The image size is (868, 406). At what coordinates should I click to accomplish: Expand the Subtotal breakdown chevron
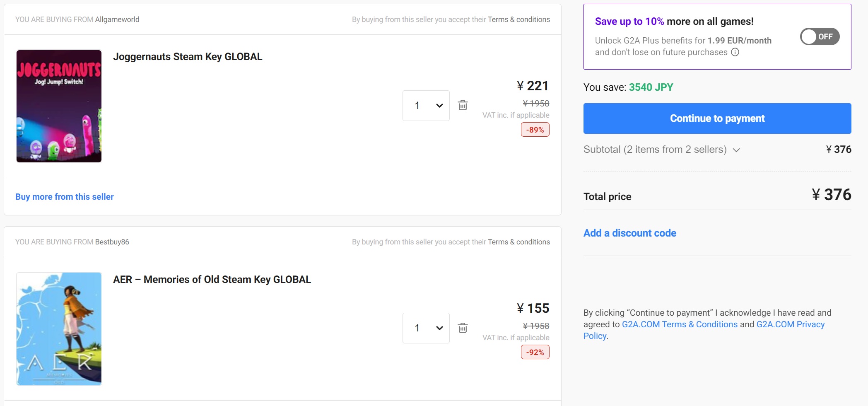pos(736,150)
